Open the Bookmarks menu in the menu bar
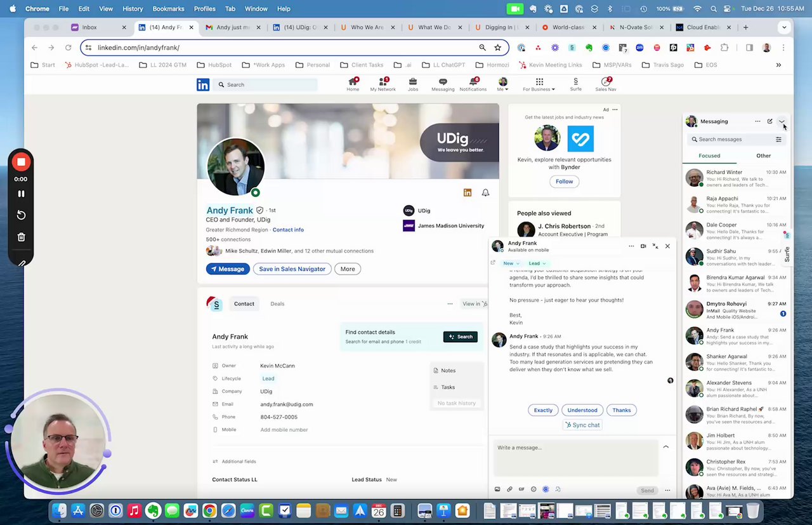Screen dimensions: 812x525 (x=168, y=9)
